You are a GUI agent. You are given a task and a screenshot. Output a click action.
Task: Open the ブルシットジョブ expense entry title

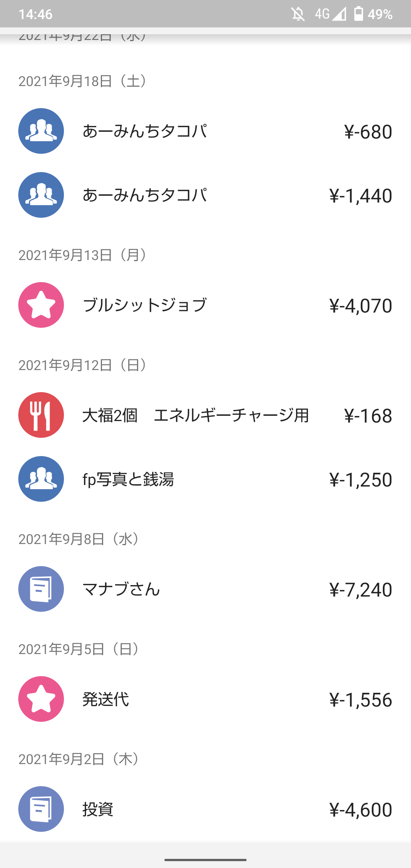click(145, 305)
